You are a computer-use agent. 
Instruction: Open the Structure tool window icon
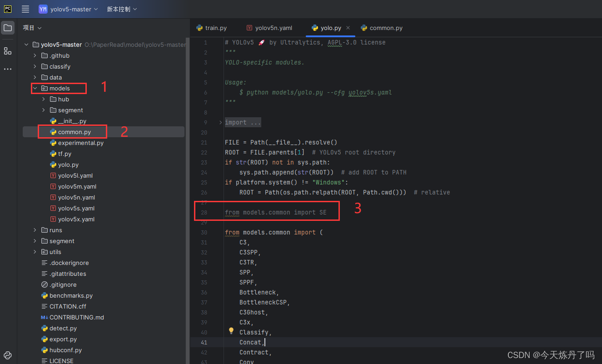pos(8,51)
